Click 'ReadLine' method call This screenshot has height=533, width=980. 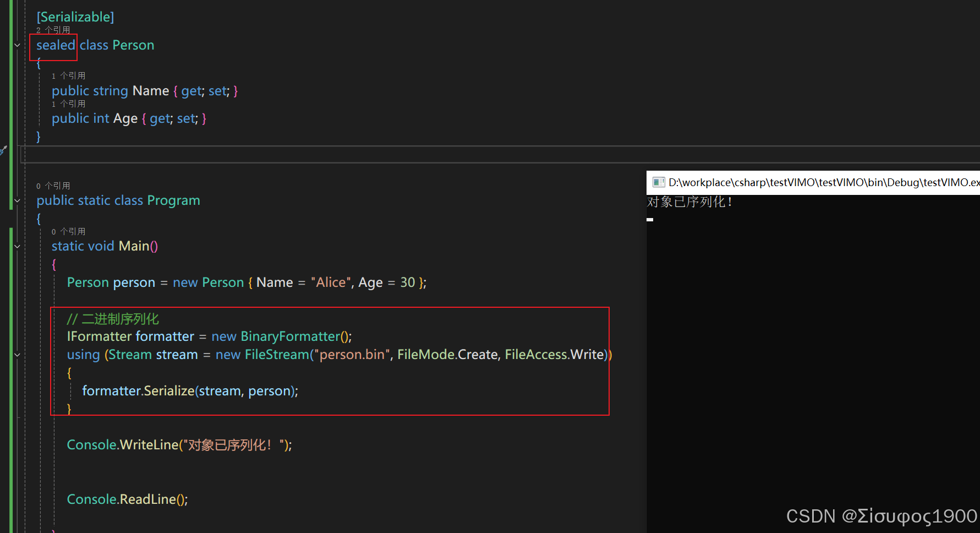click(148, 499)
